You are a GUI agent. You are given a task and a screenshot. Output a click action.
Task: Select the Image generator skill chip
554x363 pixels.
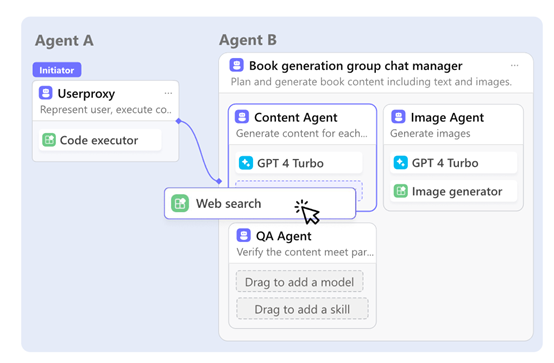(454, 191)
